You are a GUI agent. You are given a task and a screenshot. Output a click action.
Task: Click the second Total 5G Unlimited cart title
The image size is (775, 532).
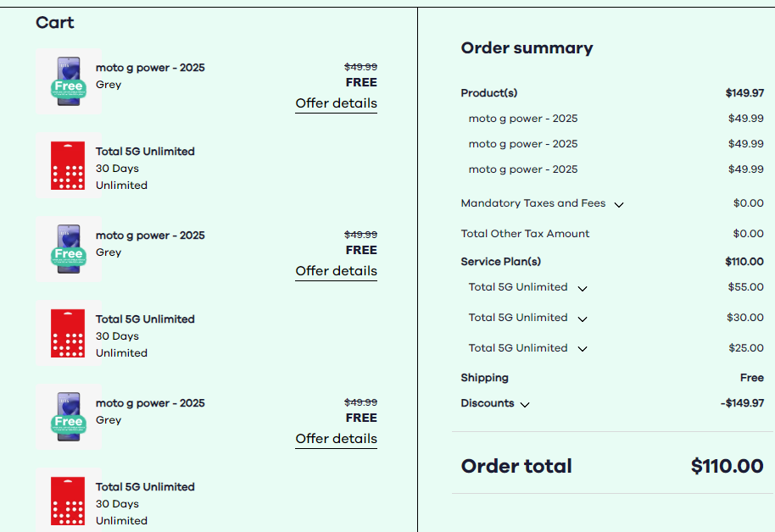[145, 319]
